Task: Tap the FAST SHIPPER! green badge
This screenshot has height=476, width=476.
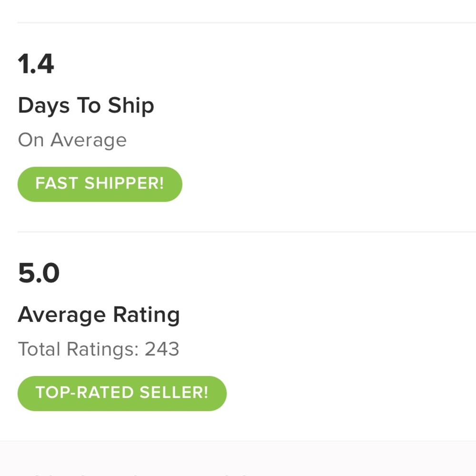Action: [x=99, y=184]
